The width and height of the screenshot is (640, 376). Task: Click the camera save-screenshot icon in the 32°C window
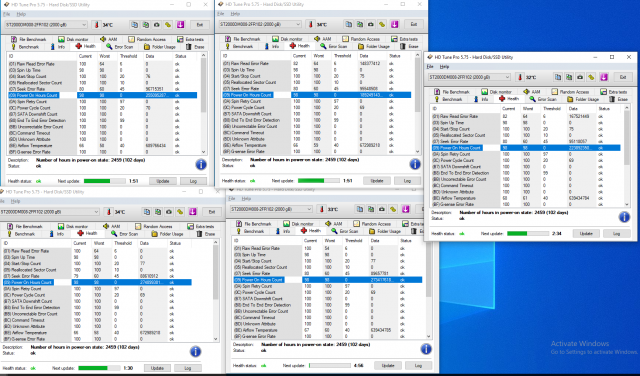click(580, 77)
